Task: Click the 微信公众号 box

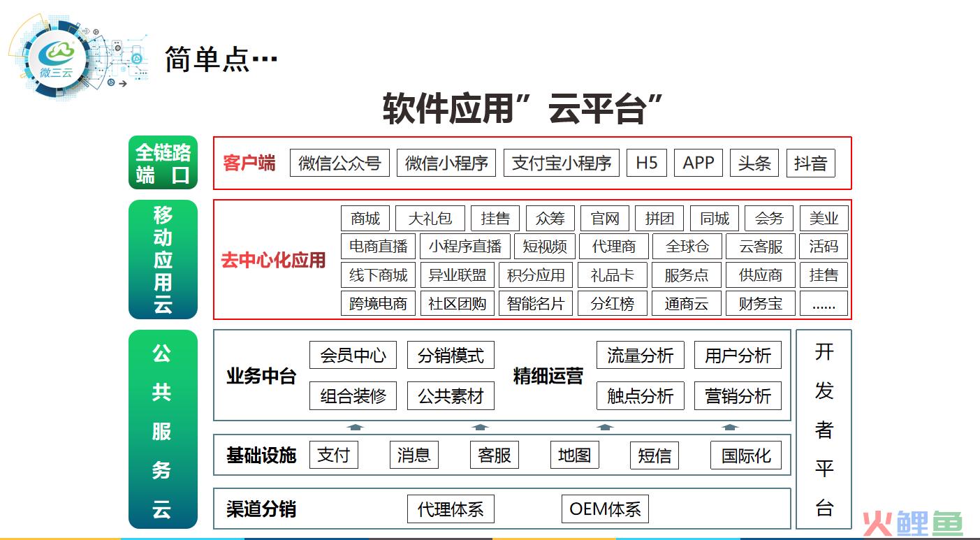Action: click(x=339, y=163)
